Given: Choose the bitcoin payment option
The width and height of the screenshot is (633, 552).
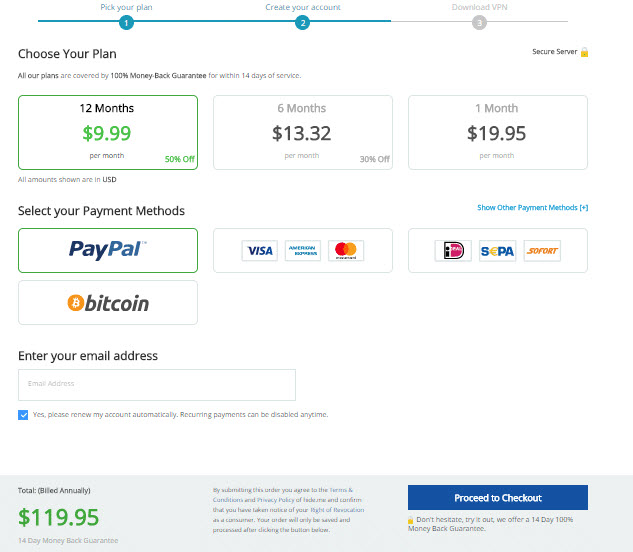Looking at the screenshot, I should tap(108, 303).
